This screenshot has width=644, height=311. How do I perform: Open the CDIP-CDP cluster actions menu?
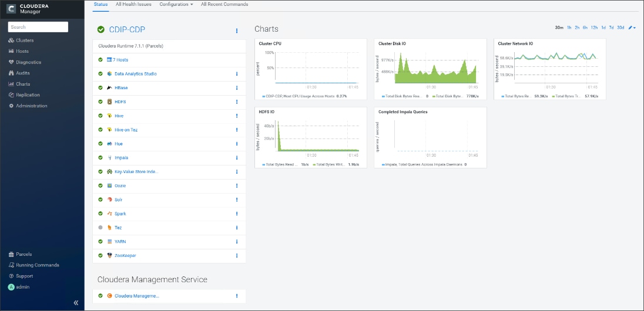pos(237,31)
